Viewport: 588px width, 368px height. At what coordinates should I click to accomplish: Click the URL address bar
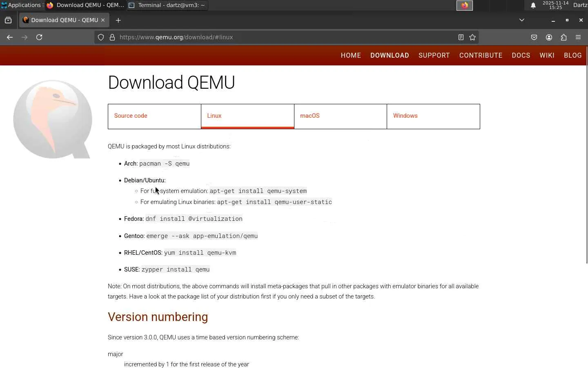[286, 37]
